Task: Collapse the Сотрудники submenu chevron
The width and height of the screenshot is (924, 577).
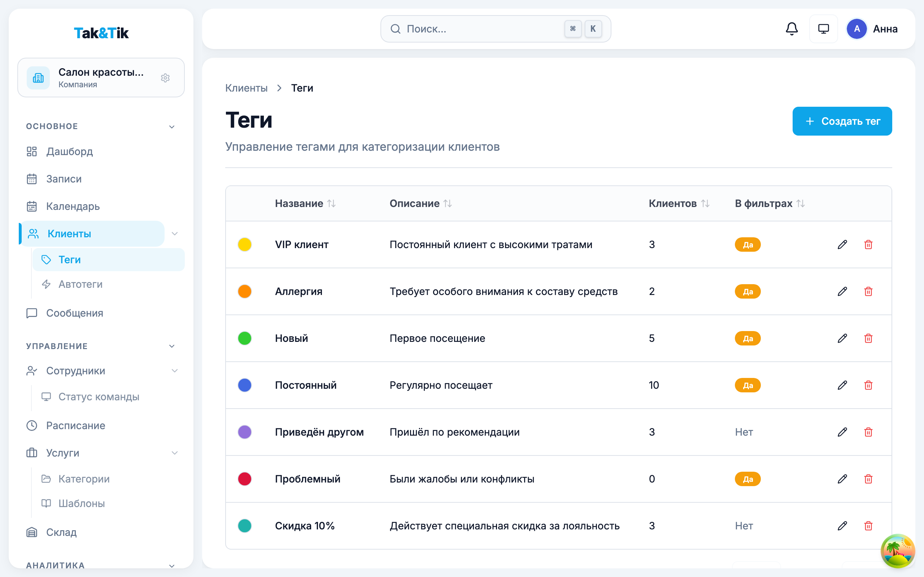Action: click(175, 371)
